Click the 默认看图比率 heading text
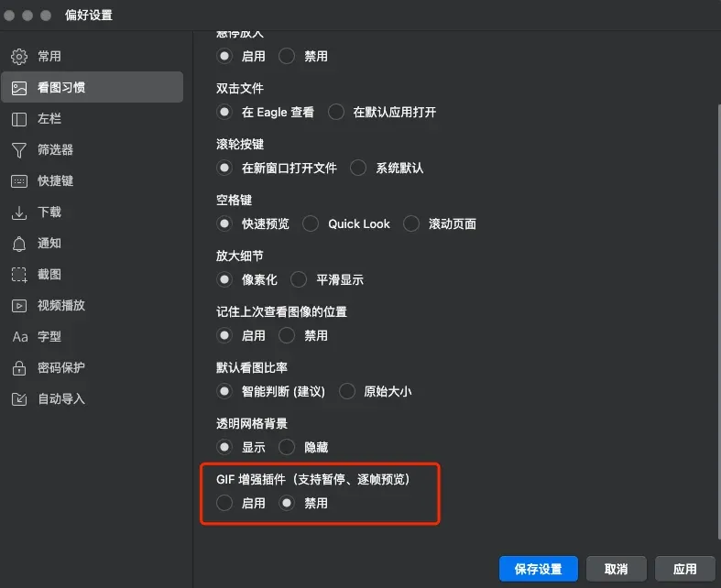Screen dimensions: 721x588 click(252, 368)
